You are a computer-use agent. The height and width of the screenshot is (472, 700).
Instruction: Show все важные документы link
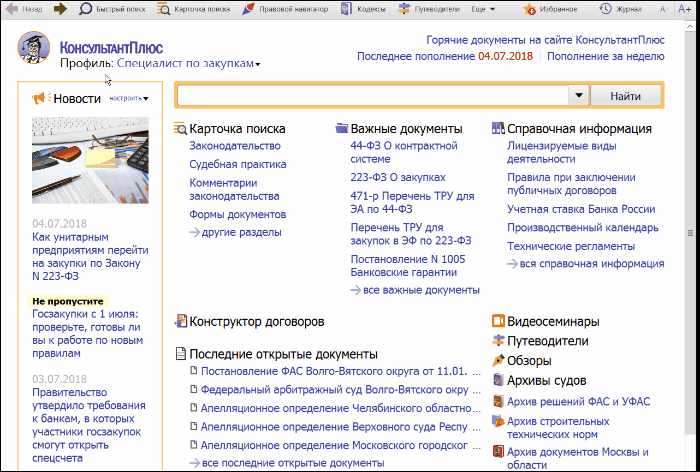coord(415,290)
